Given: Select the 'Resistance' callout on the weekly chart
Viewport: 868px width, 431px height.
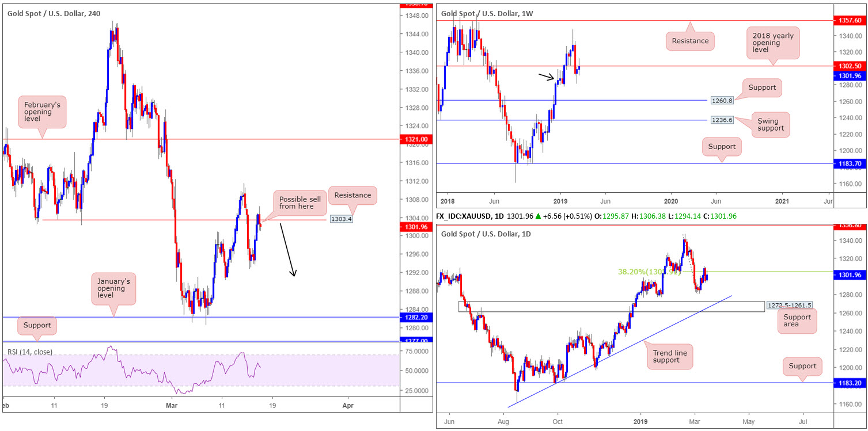Looking at the screenshot, I should click(690, 41).
